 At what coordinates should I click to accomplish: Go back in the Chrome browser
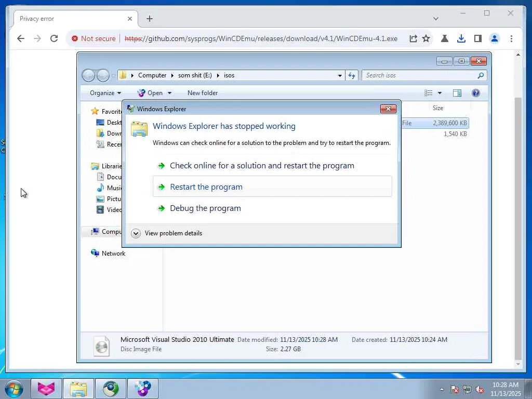(x=21, y=38)
